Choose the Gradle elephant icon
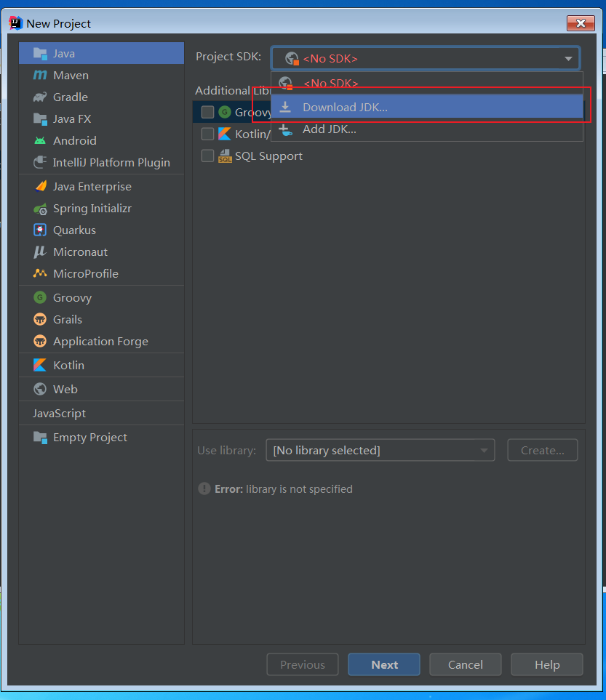 click(40, 97)
